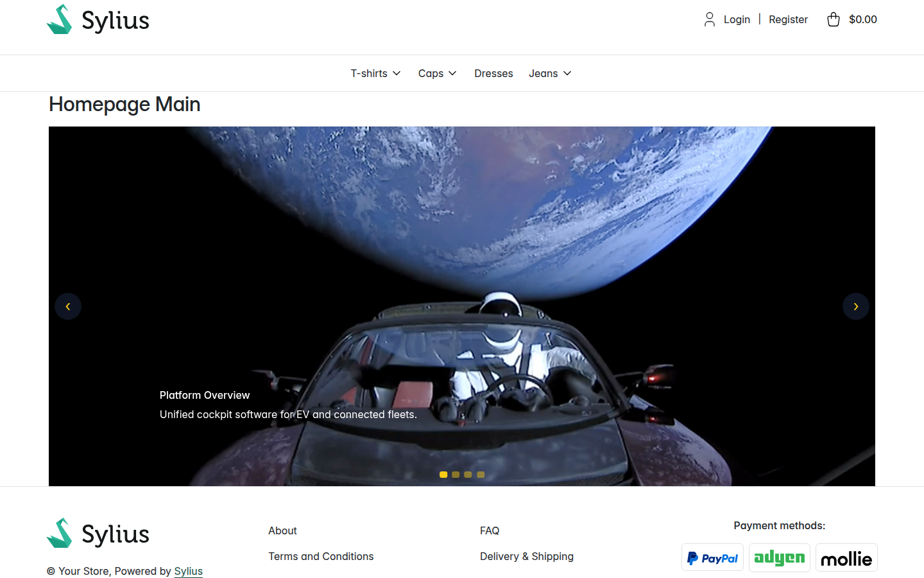Viewport: 924px width, 578px height.
Task: Open the FAQ footer link
Action: click(x=490, y=530)
